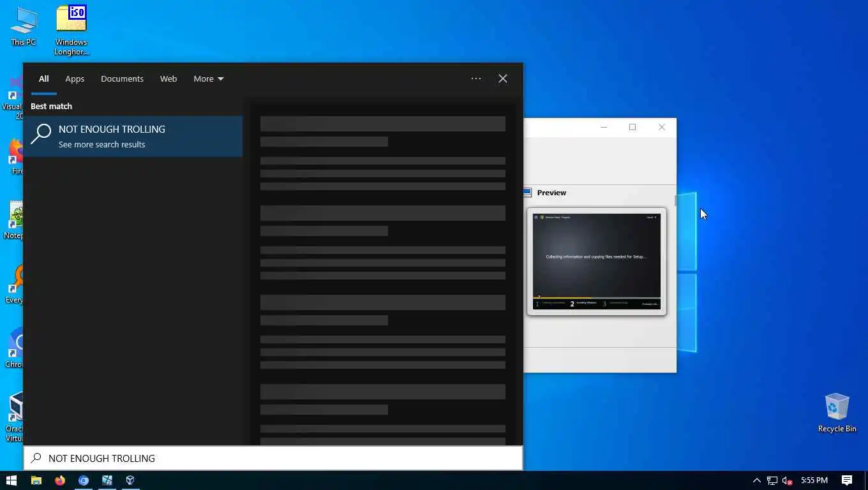Switch to the Apps search tab
868x490 pixels.
[x=75, y=79]
